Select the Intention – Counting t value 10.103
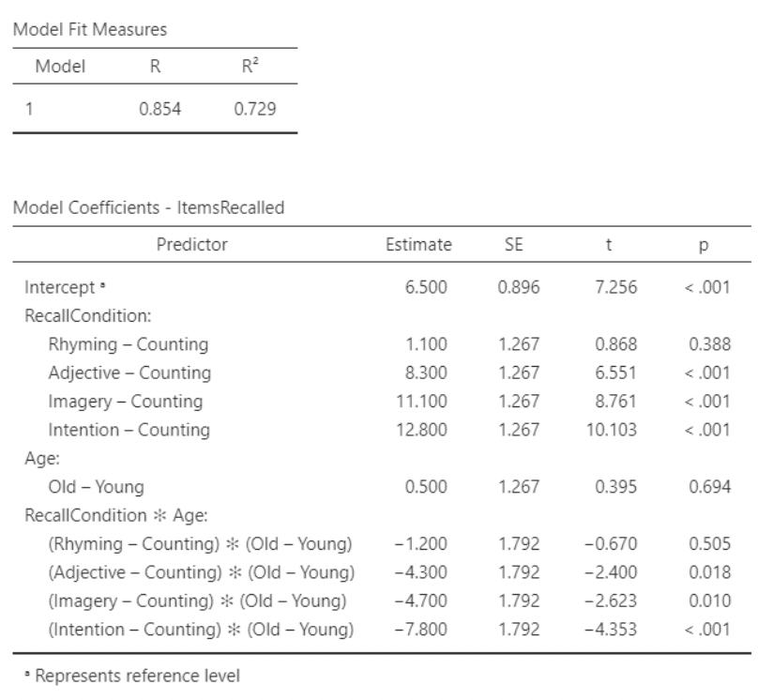Image resolution: width=758 pixels, height=700 pixels. click(x=614, y=431)
